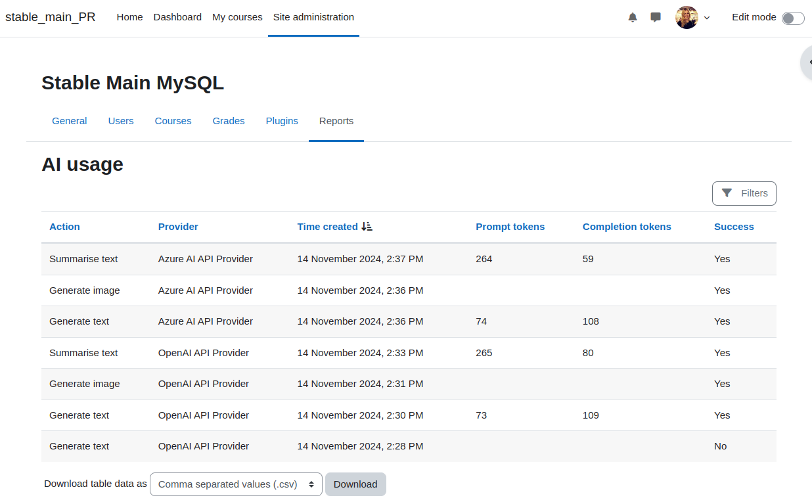The width and height of the screenshot is (812, 504).
Task: Click prompt tokens value 264
Action: [x=484, y=259]
